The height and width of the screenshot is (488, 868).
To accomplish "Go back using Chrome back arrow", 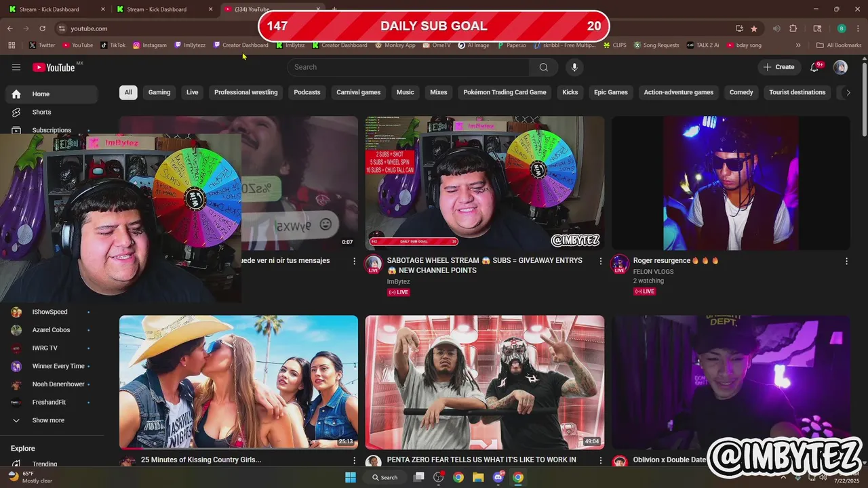I will pos(9,28).
